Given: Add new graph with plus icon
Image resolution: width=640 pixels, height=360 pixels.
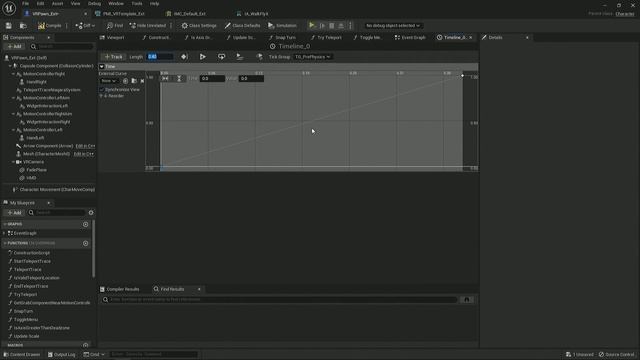Looking at the screenshot, I should [x=85, y=224].
